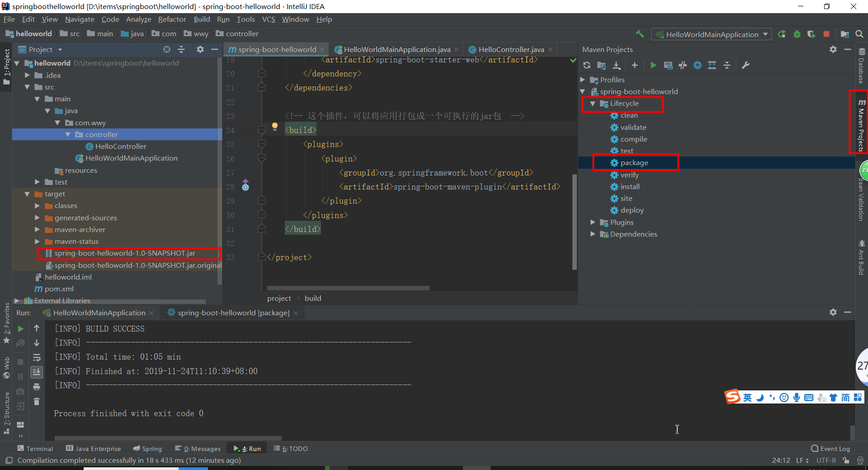Expand the .idea folder in Project tree
Image resolution: width=868 pixels, height=470 pixels.
pyautogui.click(x=27, y=75)
